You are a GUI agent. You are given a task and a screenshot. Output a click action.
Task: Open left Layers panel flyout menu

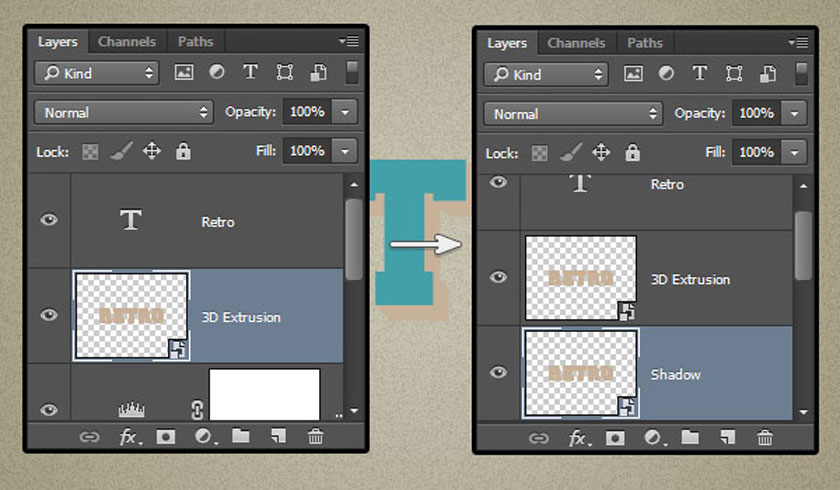[x=349, y=41]
